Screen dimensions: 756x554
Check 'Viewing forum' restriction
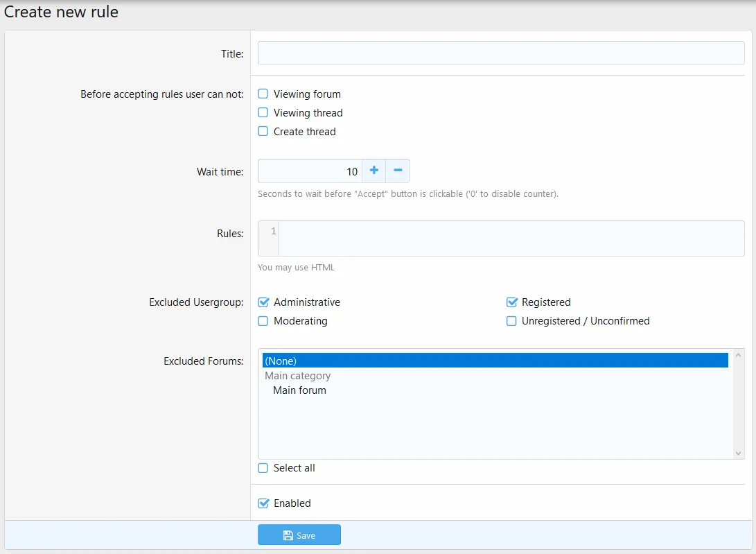click(x=263, y=94)
